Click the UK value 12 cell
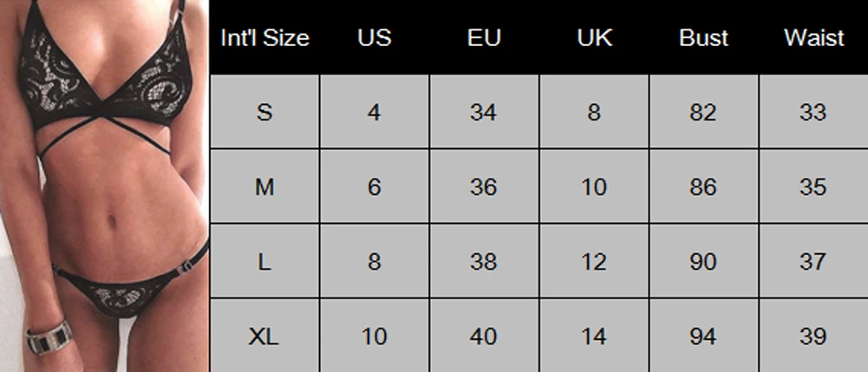Image resolution: width=868 pixels, height=372 pixels. (x=594, y=261)
